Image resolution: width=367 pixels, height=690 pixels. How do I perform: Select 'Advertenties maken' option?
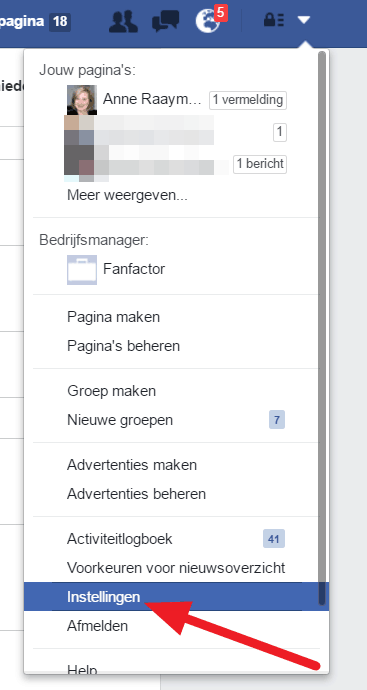pos(132,465)
